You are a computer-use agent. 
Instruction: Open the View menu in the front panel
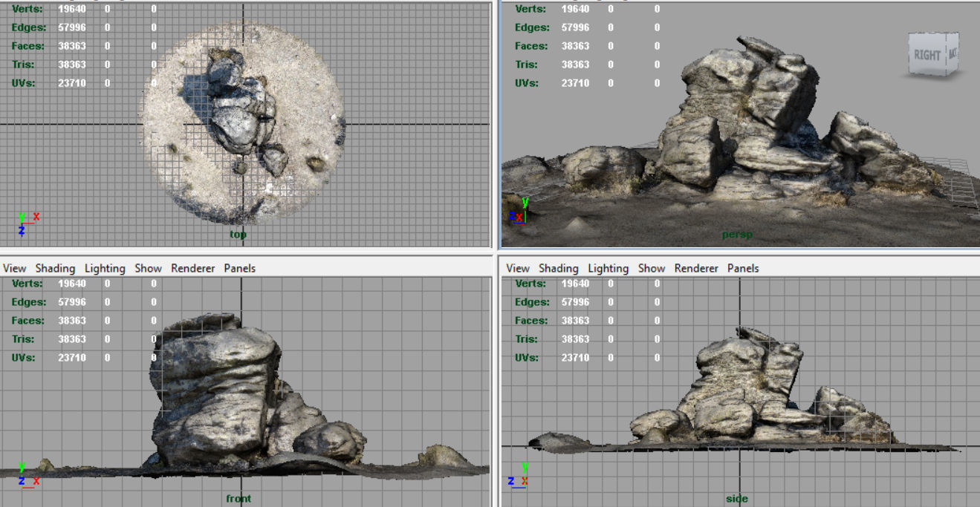pyautogui.click(x=14, y=268)
